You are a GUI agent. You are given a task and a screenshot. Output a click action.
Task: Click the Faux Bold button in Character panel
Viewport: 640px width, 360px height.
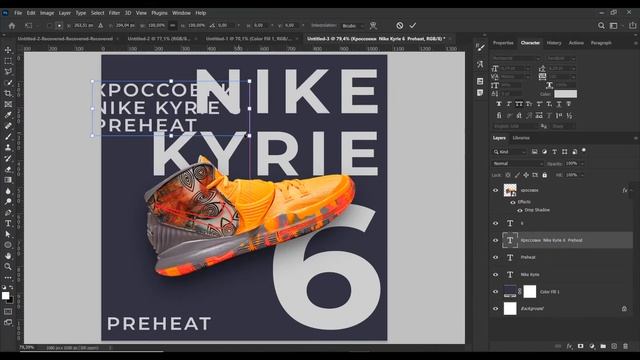(499, 104)
